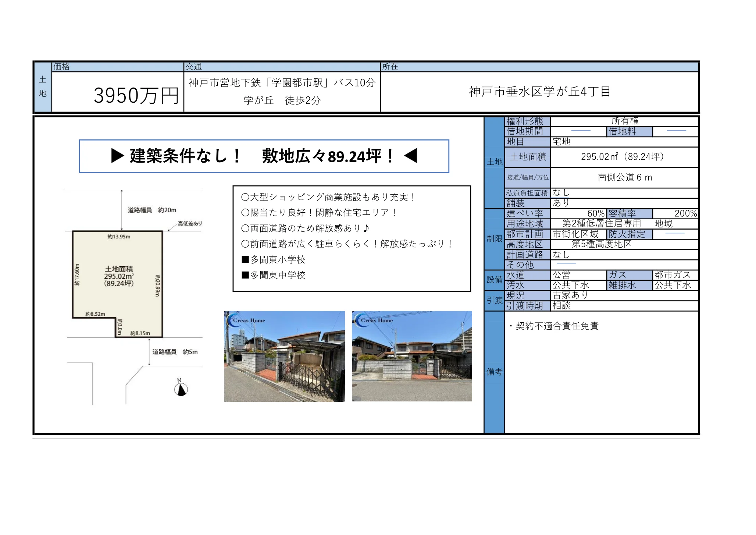
Task: Click the 第5種高度地区 value
Action: (602, 244)
